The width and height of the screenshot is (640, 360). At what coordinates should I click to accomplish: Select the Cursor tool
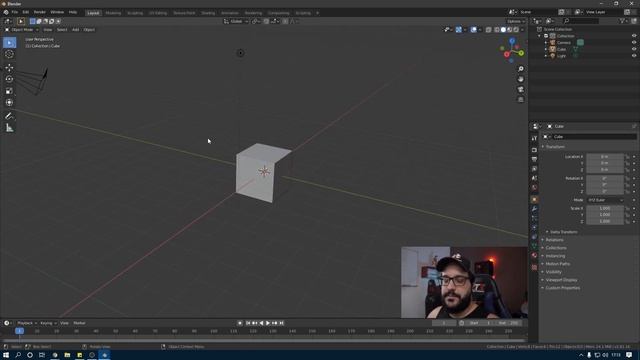pos(9,54)
